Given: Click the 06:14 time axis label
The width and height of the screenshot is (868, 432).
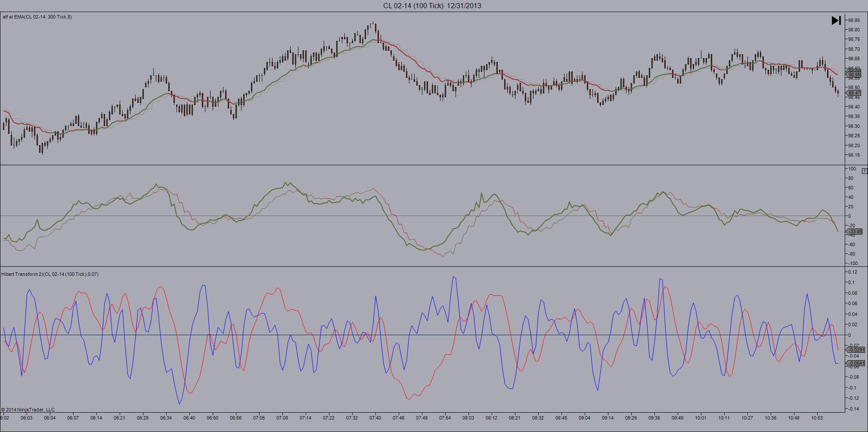Looking at the screenshot, I should click(x=96, y=418).
